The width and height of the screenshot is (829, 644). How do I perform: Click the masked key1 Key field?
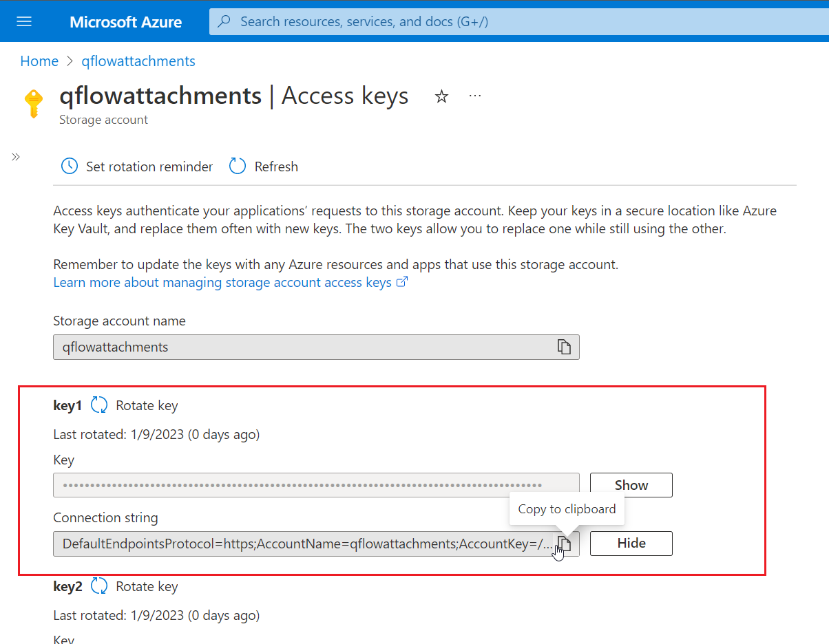pos(316,485)
